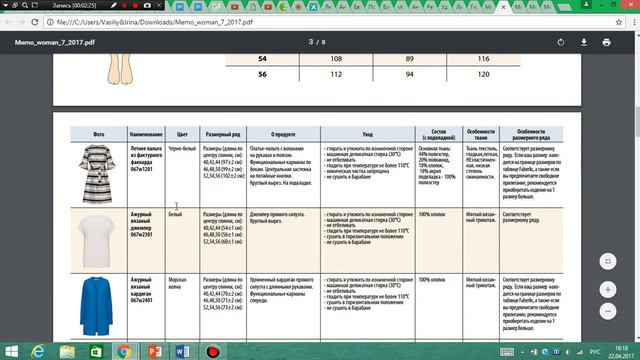Zoom in on the PDF
Viewport: 640px width, 360px height.
[x=608, y=289]
